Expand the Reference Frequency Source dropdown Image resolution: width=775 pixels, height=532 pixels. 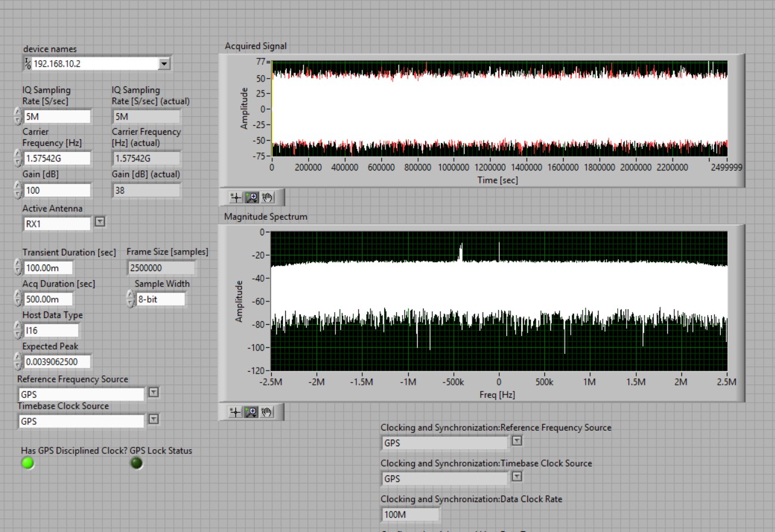tap(153, 392)
